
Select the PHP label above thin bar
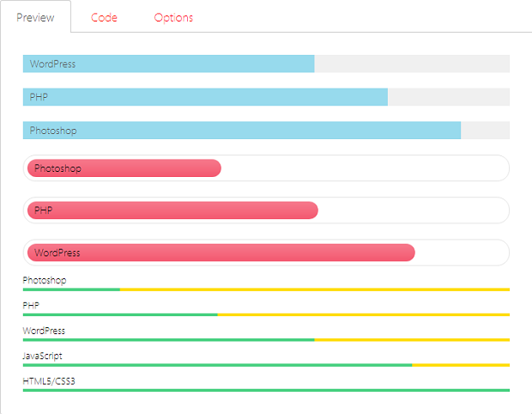click(31, 305)
